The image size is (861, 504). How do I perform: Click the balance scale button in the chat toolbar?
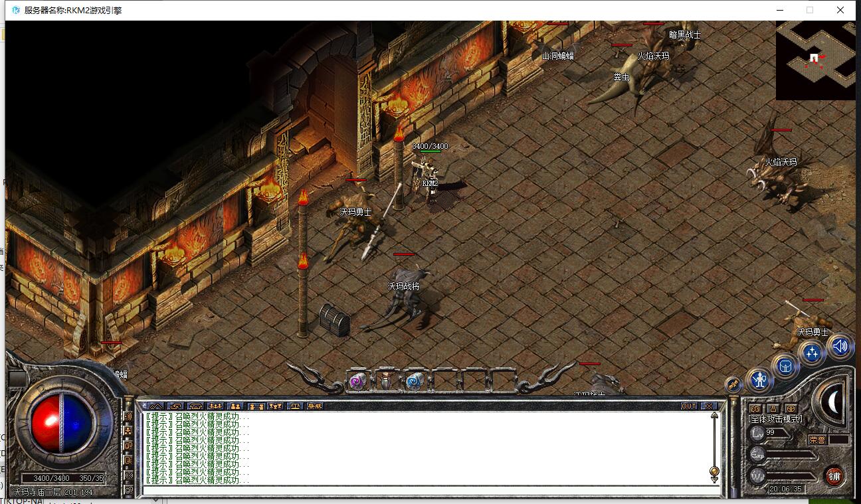[275, 406]
